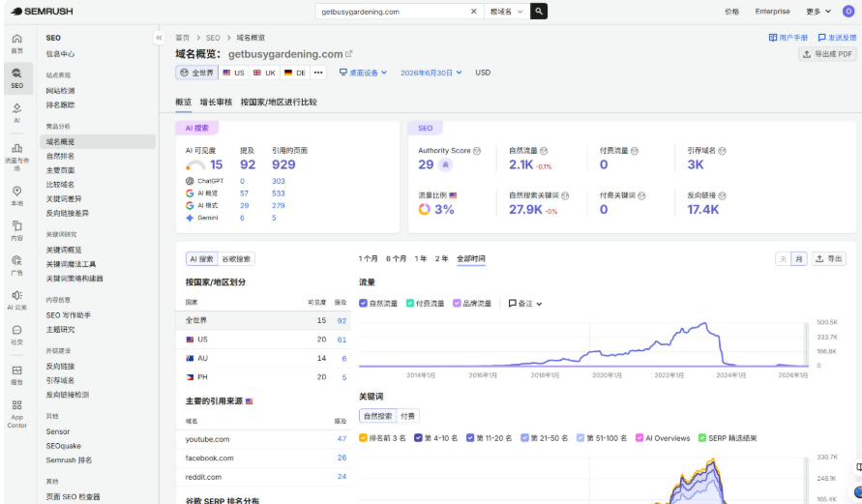Toggle the positions 21-50 checkbox
Image resolution: width=862 pixels, height=504 pixels.
click(x=524, y=438)
